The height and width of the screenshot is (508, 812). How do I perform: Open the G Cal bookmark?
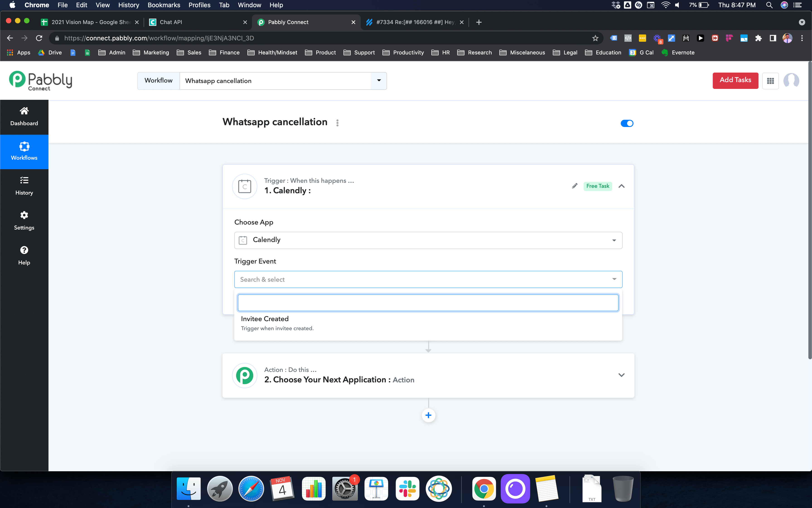(x=641, y=52)
